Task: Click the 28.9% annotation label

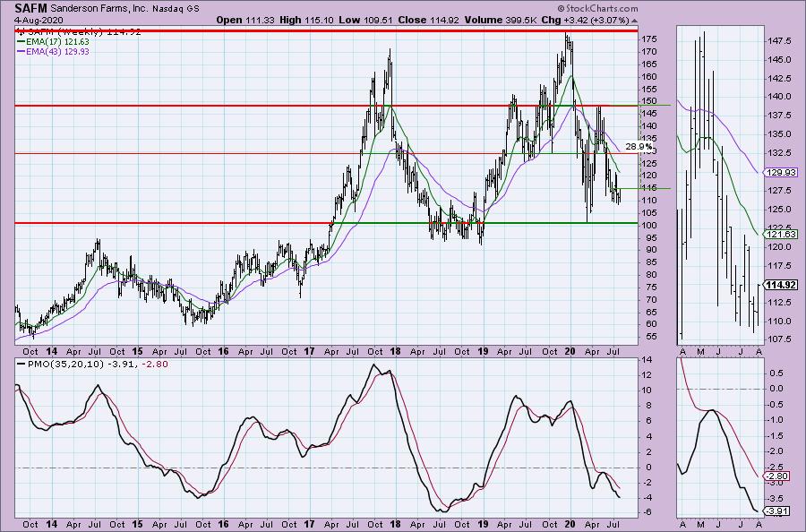Action: click(638, 147)
